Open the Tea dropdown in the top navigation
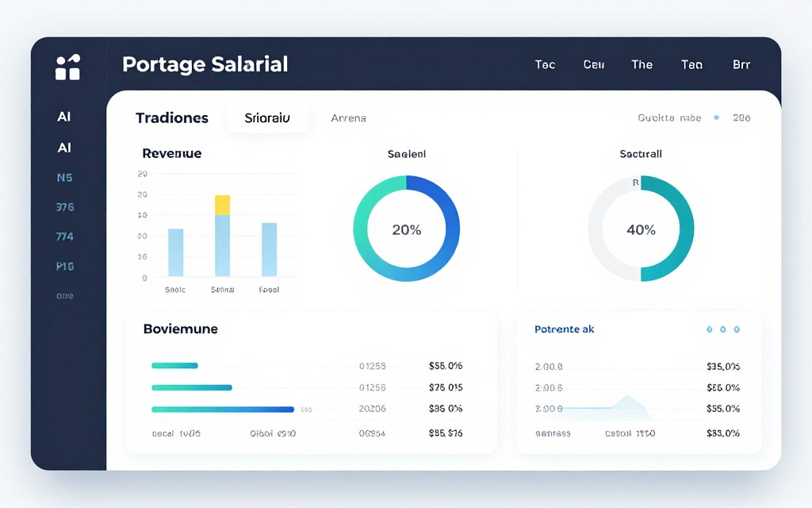 click(x=691, y=64)
